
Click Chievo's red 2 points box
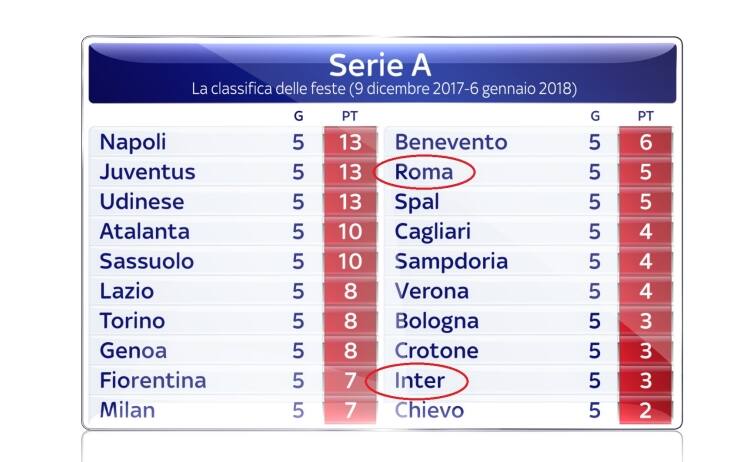tap(645, 411)
